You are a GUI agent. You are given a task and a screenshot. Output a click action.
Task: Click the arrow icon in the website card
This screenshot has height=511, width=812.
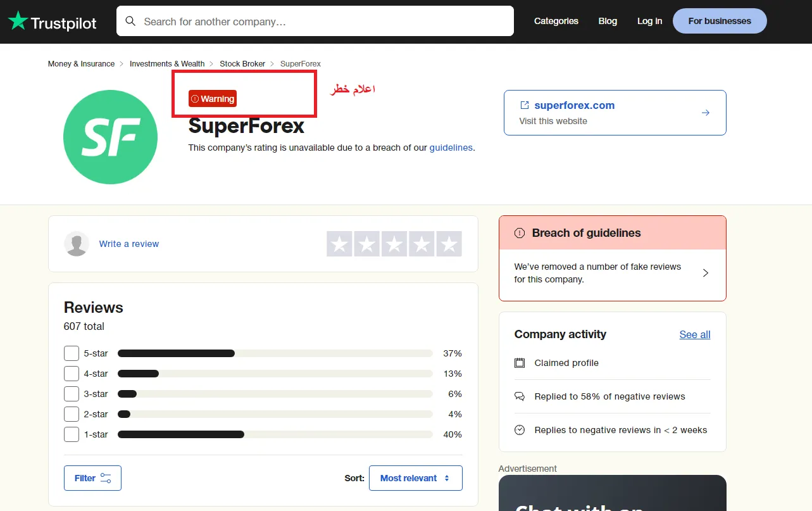point(705,113)
